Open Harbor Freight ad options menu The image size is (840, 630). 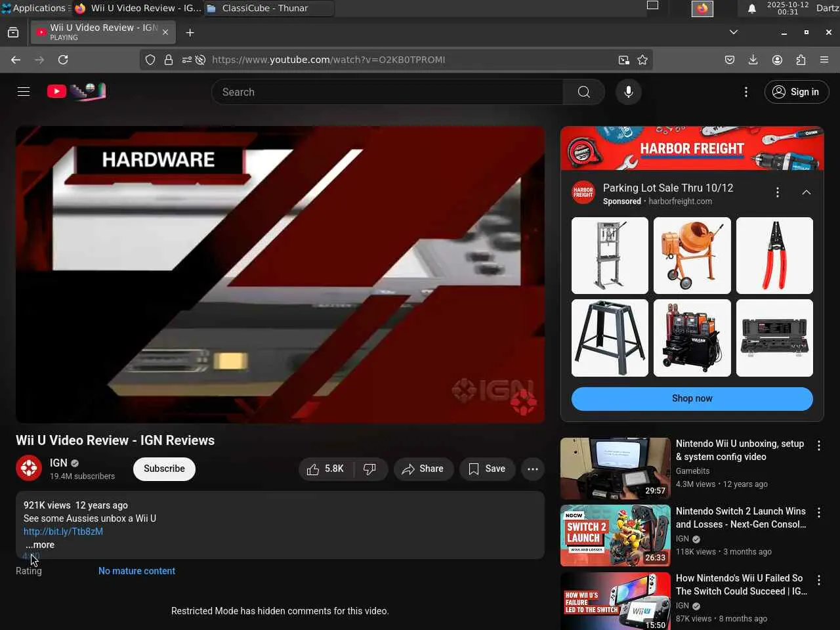pyautogui.click(x=778, y=192)
